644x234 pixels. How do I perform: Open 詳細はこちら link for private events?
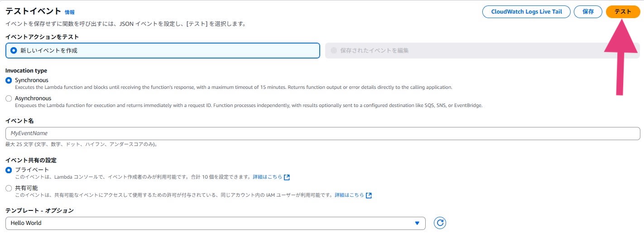[267, 177]
